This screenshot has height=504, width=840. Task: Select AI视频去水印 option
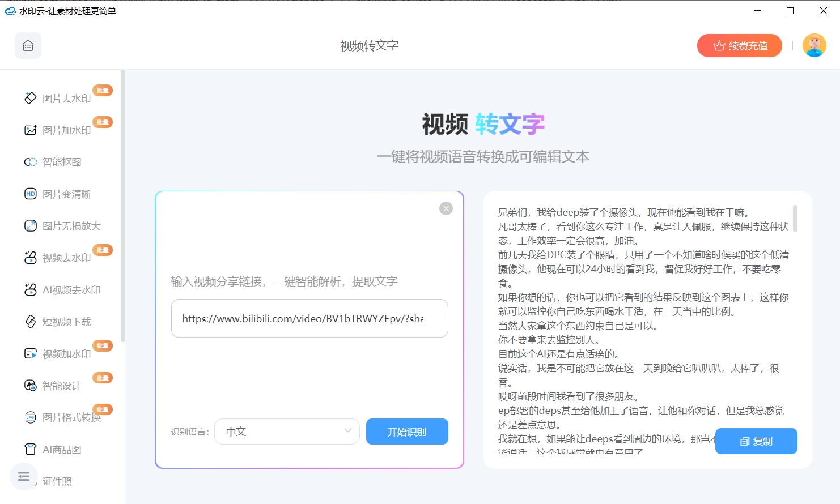click(x=71, y=290)
